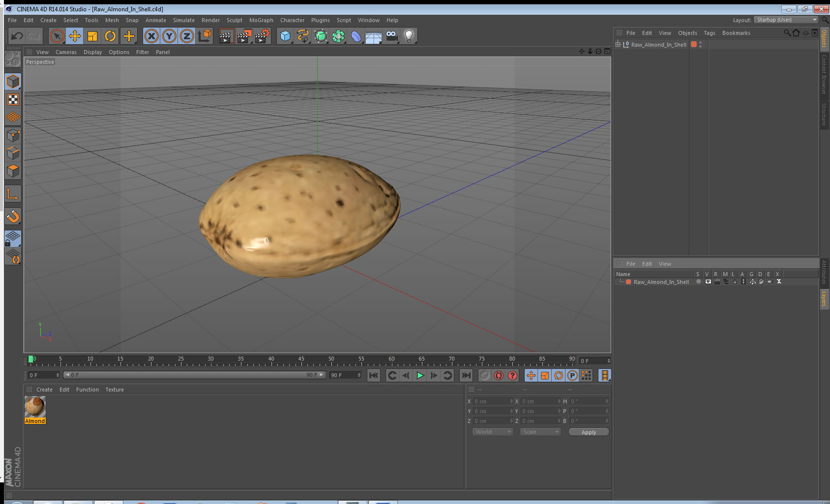Enable Workplane mode grid icon
Screen dimensions: 830x504
tap(13, 117)
